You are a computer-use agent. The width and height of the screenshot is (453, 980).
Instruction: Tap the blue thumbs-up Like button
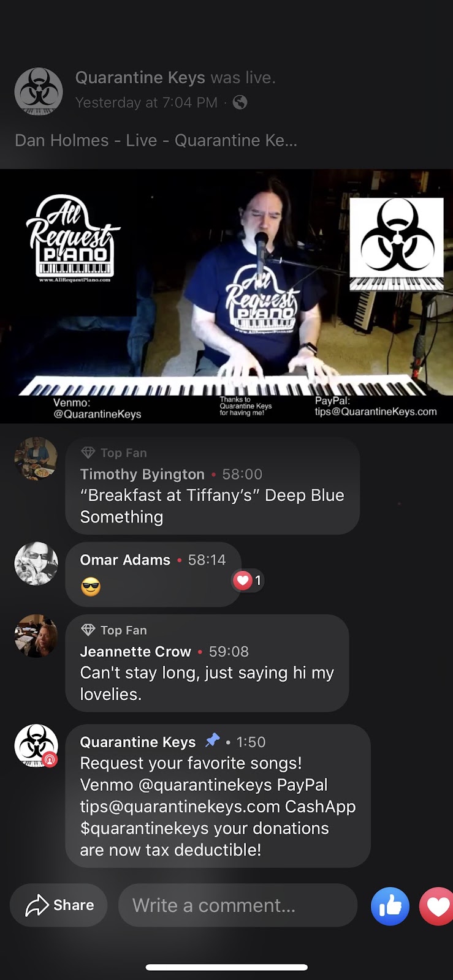[390, 905]
